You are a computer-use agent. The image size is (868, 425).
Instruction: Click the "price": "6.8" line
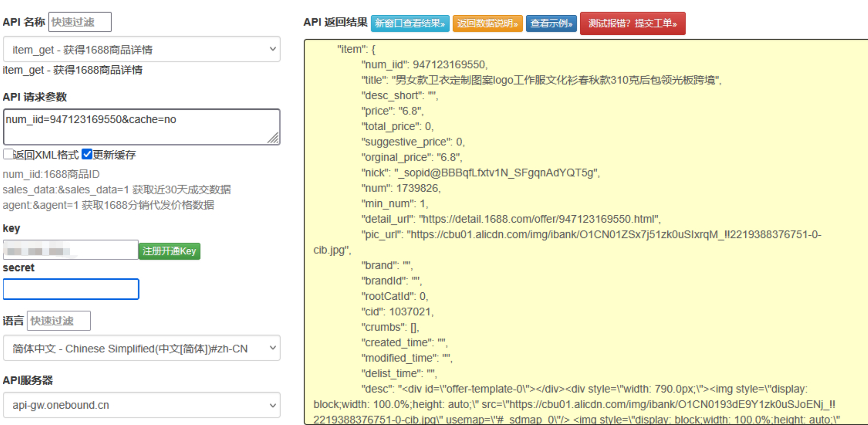click(392, 111)
